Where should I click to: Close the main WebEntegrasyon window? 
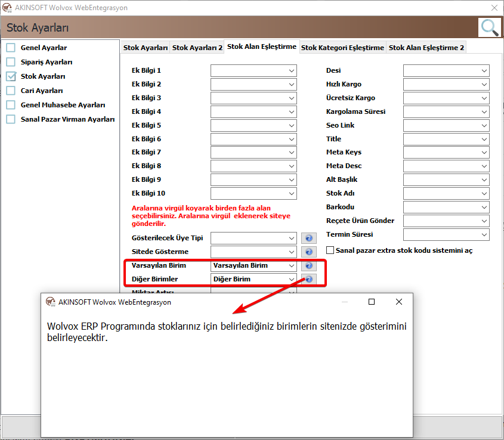[494, 8]
